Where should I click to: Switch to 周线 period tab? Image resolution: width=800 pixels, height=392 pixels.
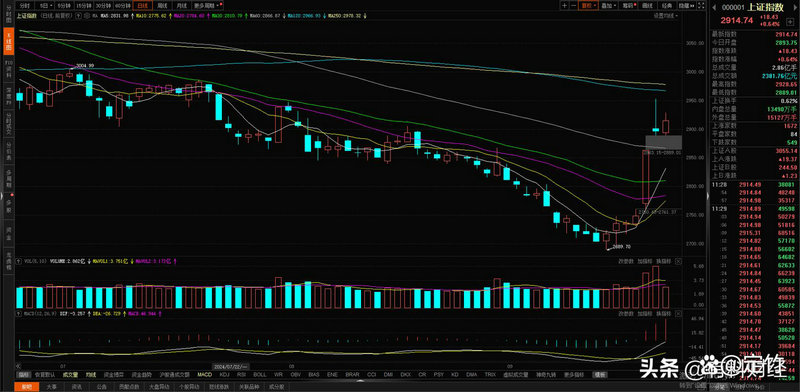point(162,6)
